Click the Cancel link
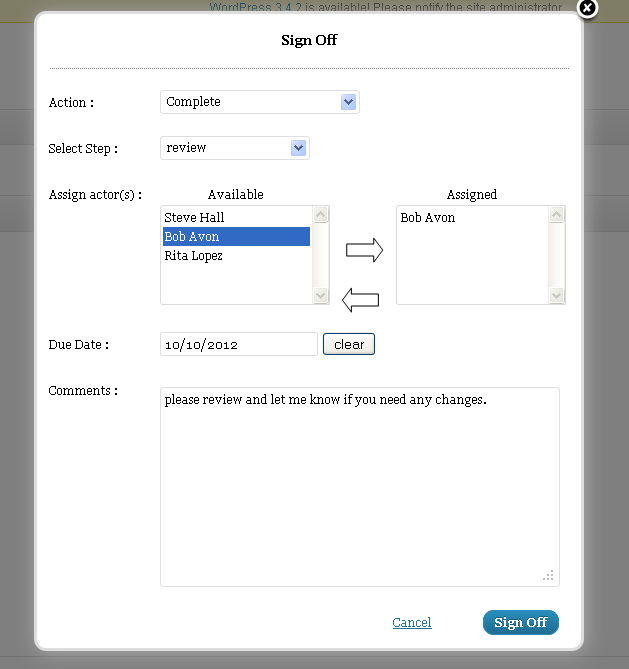The image size is (629, 669). (412, 622)
